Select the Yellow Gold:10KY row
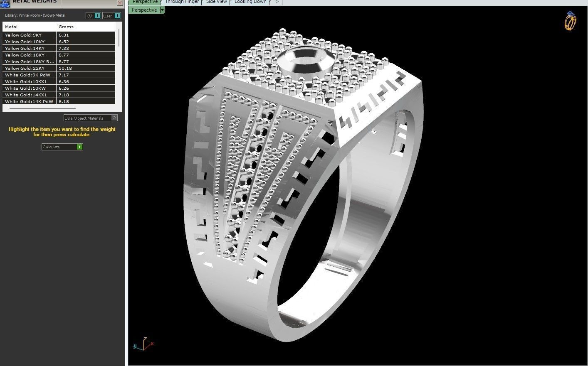 (59, 42)
